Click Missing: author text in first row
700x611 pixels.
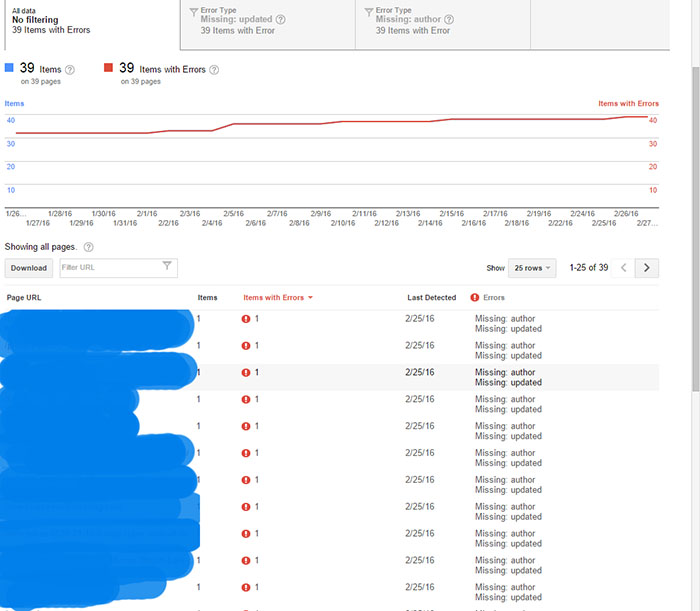pyautogui.click(x=505, y=319)
